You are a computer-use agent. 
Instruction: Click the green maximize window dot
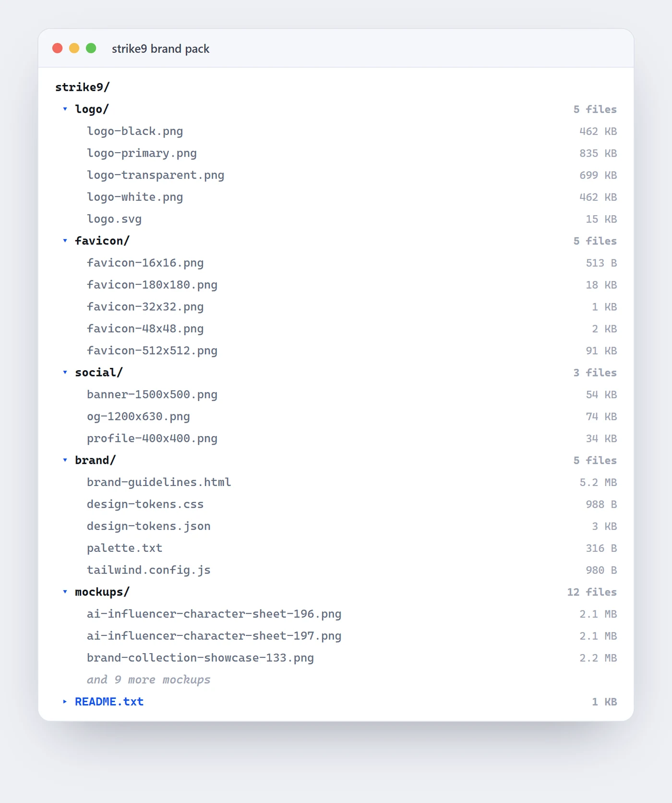(x=91, y=48)
